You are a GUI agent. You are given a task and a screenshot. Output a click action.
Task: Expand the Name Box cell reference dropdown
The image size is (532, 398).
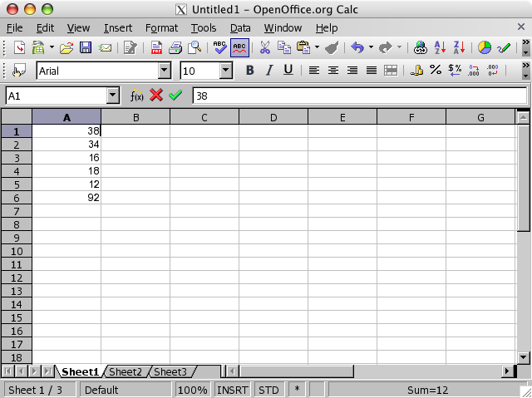[113, 96]
